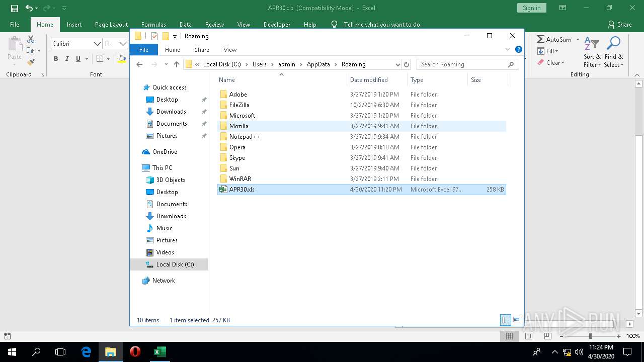The width and height of the screenshot is (644, 362).
Task: Click the volume icon in system tray
Action: tap(579, 352)
